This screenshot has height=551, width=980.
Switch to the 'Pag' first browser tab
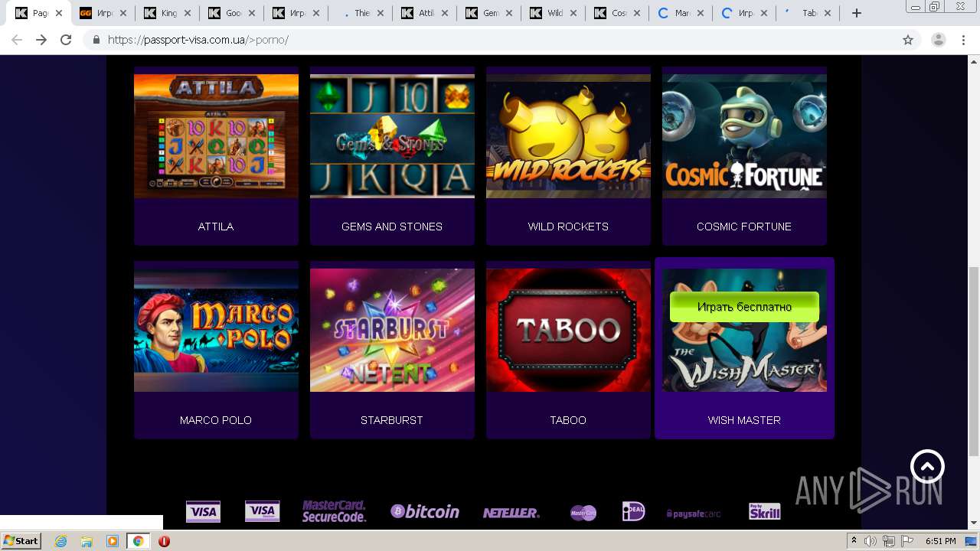(x=38, y=13)
